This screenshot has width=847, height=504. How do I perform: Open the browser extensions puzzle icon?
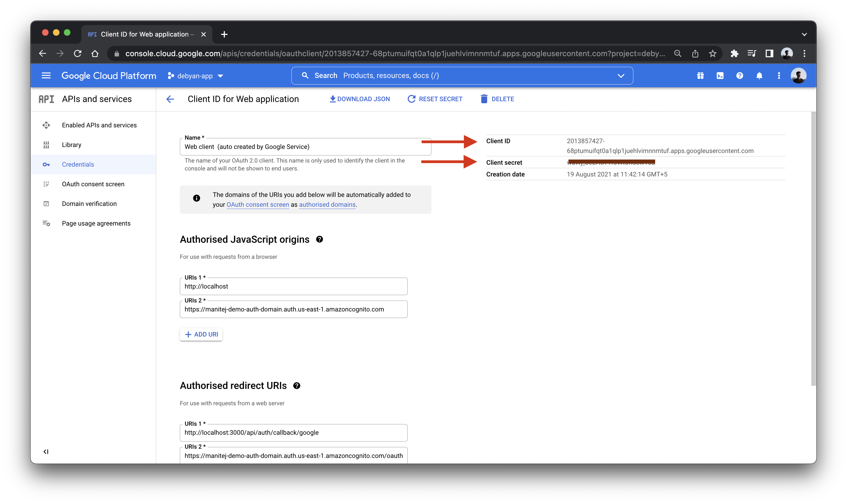click(x=734, y=53)
